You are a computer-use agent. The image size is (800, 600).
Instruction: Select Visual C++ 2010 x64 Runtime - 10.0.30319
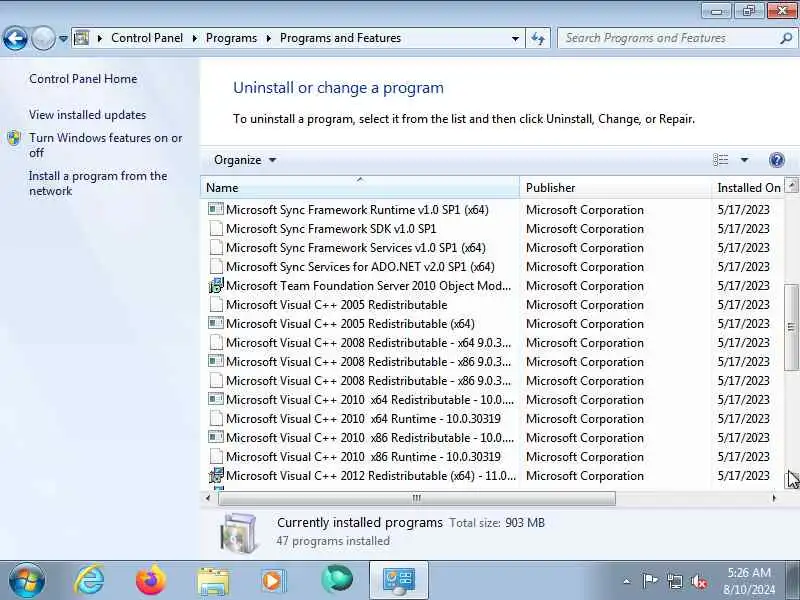[363, 419]
